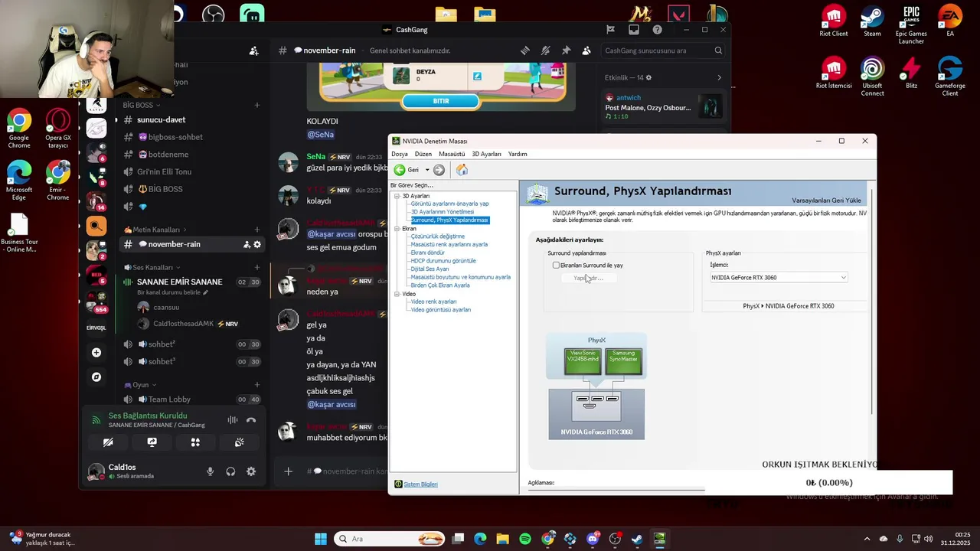
Task: Collapse BİG BOSS category
Action: [142, 105]
